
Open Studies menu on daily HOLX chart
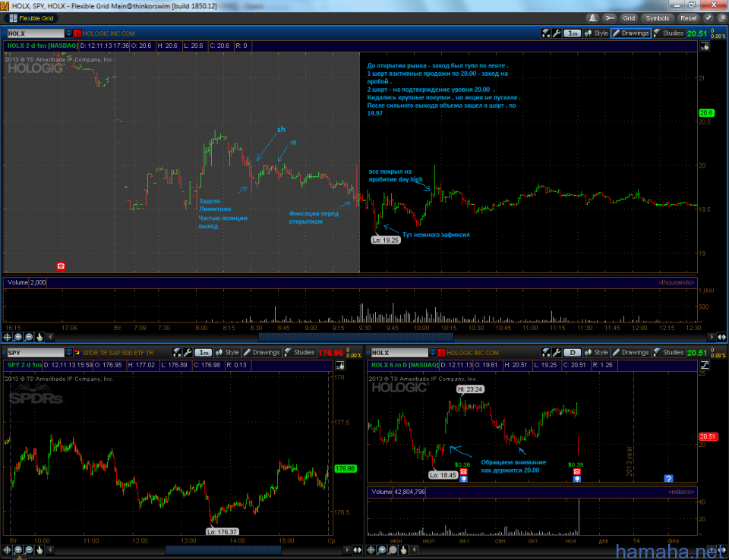pyautogui.click(x=668, y=352)
